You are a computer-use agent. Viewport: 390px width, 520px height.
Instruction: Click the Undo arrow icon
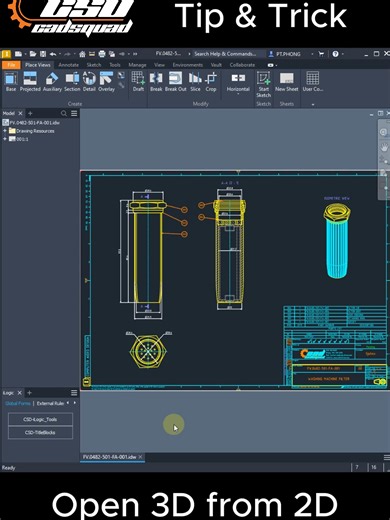click(53, 54)
